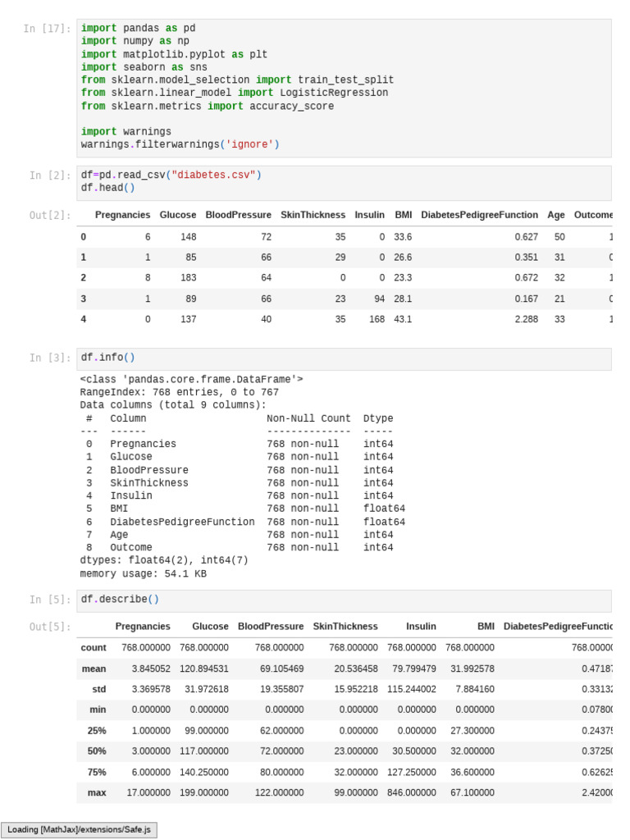Image resolution: width=630 pixels, height=840 pixels.
Task: Click Insulin header in describe table
Action: click(x=421, y=627)
